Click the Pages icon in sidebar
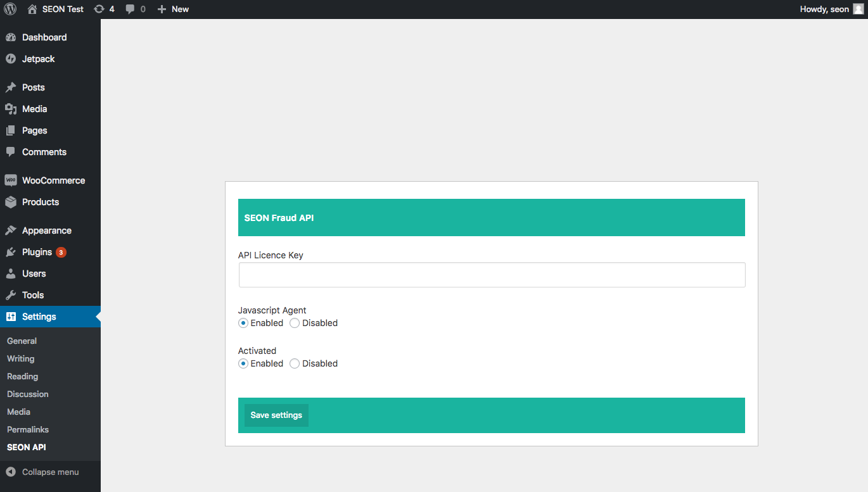Viewport: 868px width, 492px height. [x=11, y=130]
